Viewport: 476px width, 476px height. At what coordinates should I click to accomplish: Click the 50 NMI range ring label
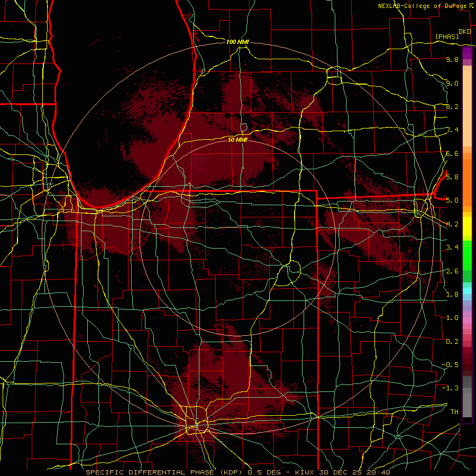[x=237, y=140]
